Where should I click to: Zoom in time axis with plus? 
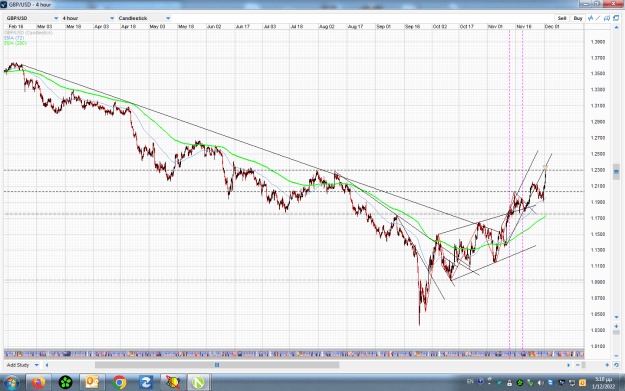point(607,365)
